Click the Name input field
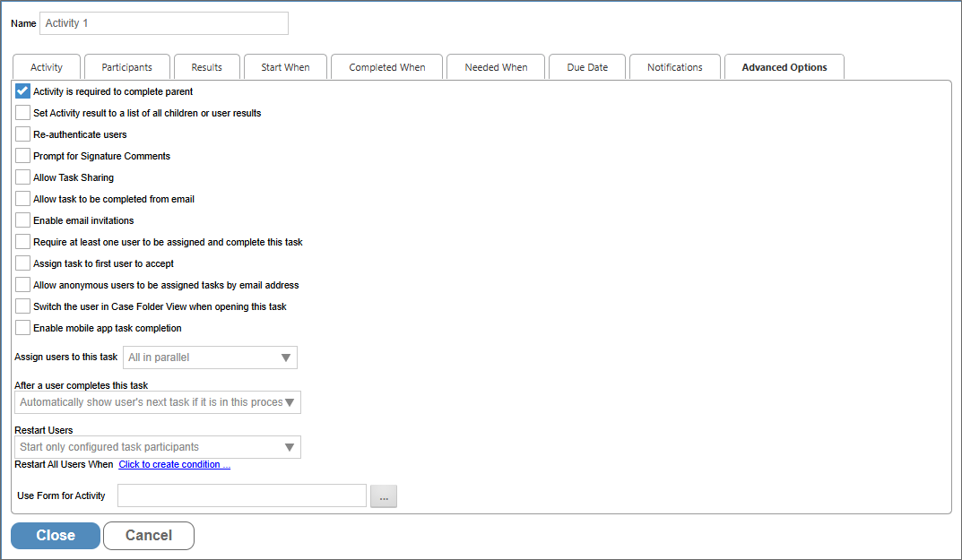Viewport: 962px width, 560px height. (164, 23)
